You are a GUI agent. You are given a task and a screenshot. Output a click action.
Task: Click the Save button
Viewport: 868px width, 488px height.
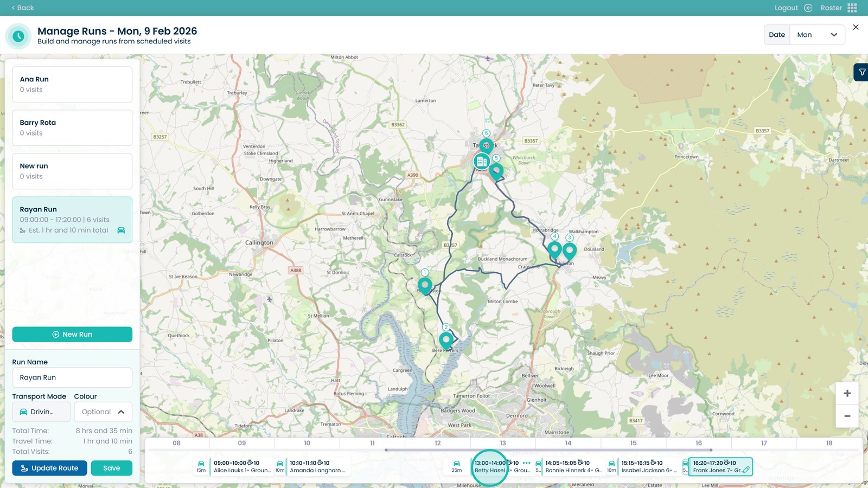pyautogui.click(x=111, y=468)
